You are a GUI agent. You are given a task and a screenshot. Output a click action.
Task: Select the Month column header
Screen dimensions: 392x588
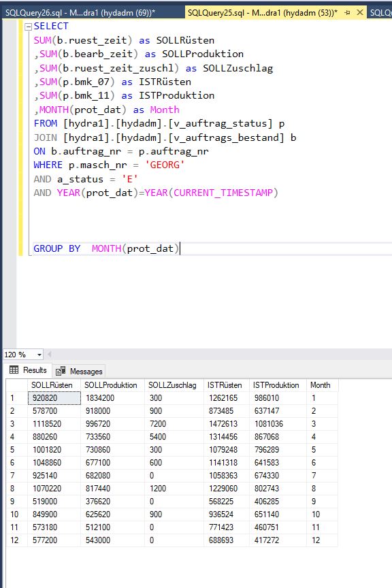click(321, 385)
